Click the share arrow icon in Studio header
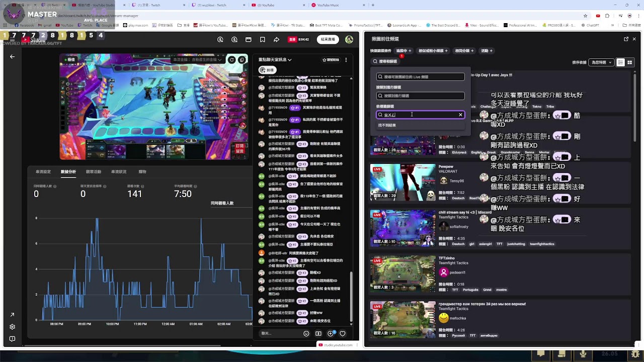644x362 pixels. pyautogui.click(x=276, y=40)
